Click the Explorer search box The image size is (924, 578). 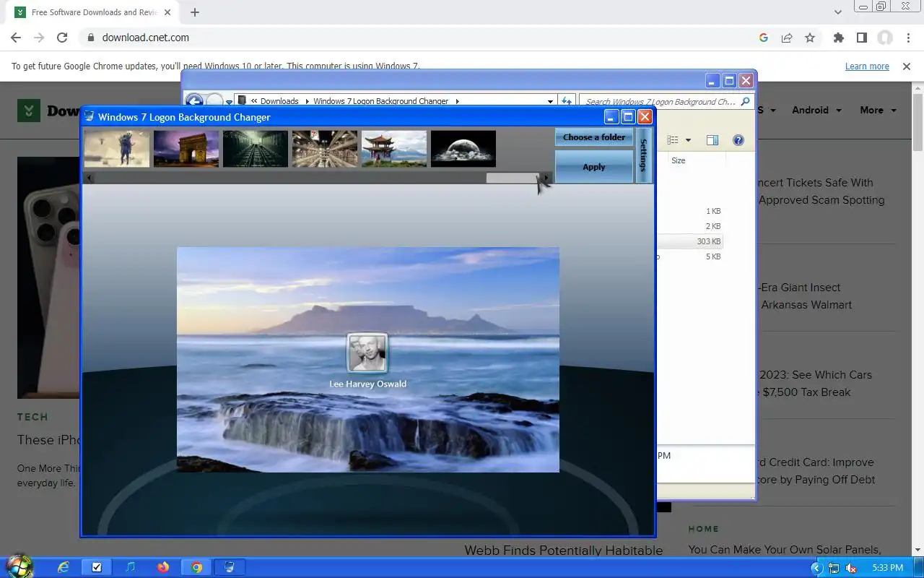coord(661,101)
